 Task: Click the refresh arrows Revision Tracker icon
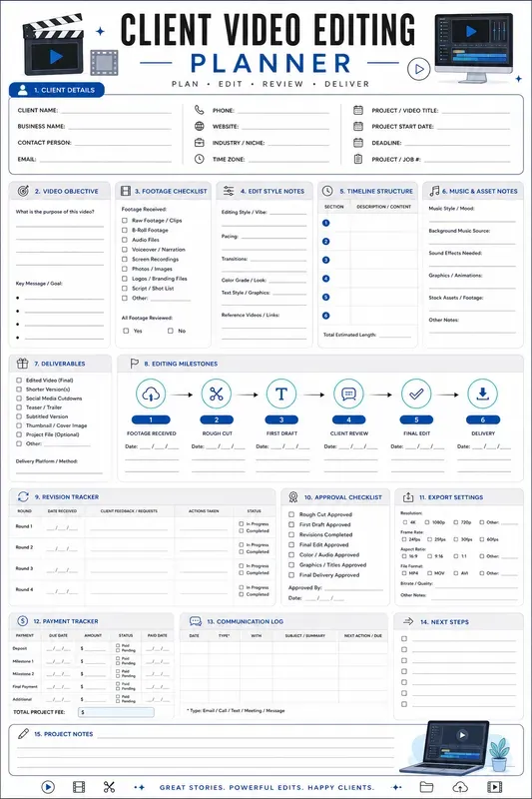pyautogui.click(x=23, y=496)
